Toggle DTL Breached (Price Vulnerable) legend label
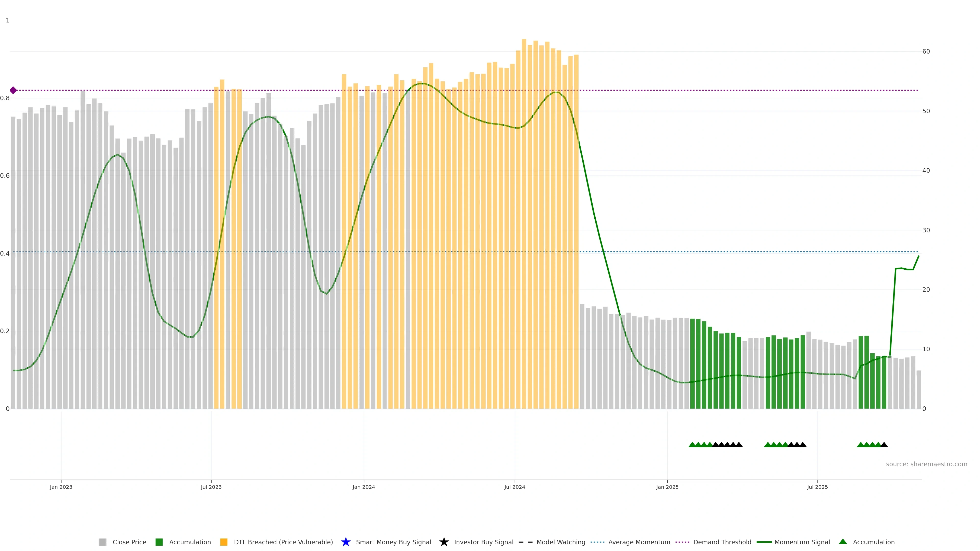The width and height of the screenshot is (980, 551). (283, 542)
